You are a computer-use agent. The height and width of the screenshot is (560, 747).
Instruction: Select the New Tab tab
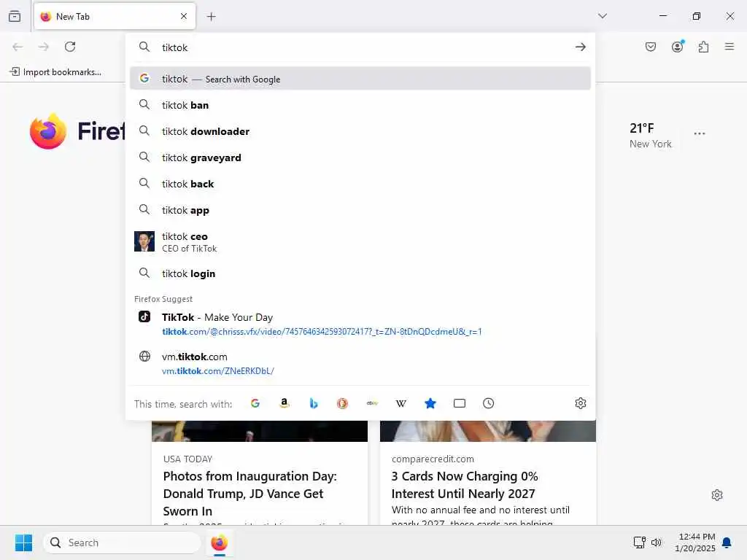(x=115, y=16)
